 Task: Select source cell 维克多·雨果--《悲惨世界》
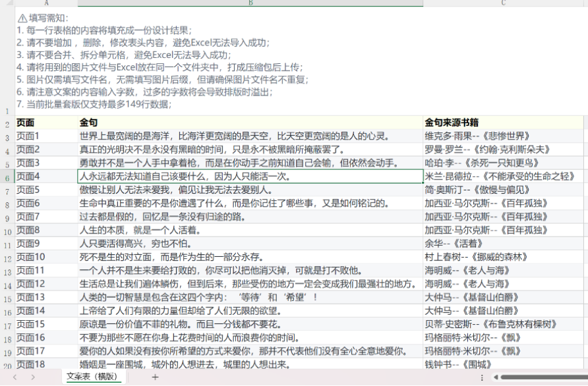503,136
